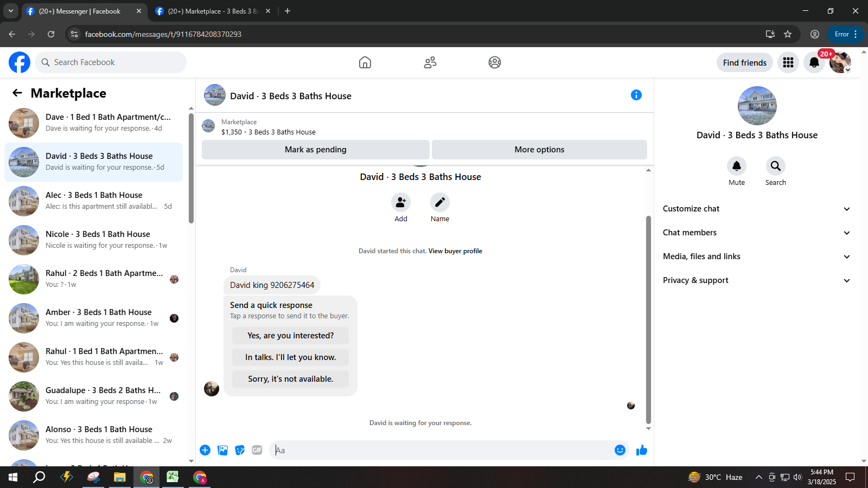The width and height of the screenshot is (868, 488).
Task: Mute this conversation
Action: tap(737, 166)
